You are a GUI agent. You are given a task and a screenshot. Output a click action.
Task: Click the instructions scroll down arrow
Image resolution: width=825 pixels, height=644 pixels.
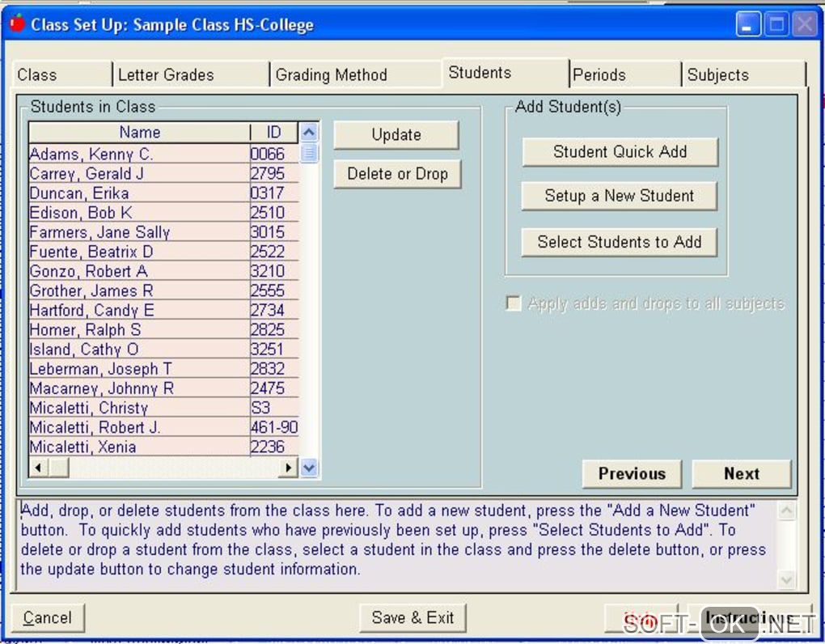(787, 580)
